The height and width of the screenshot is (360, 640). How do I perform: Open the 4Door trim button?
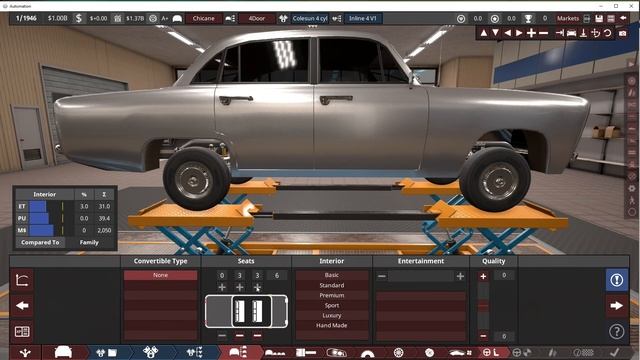coord(257,18)
